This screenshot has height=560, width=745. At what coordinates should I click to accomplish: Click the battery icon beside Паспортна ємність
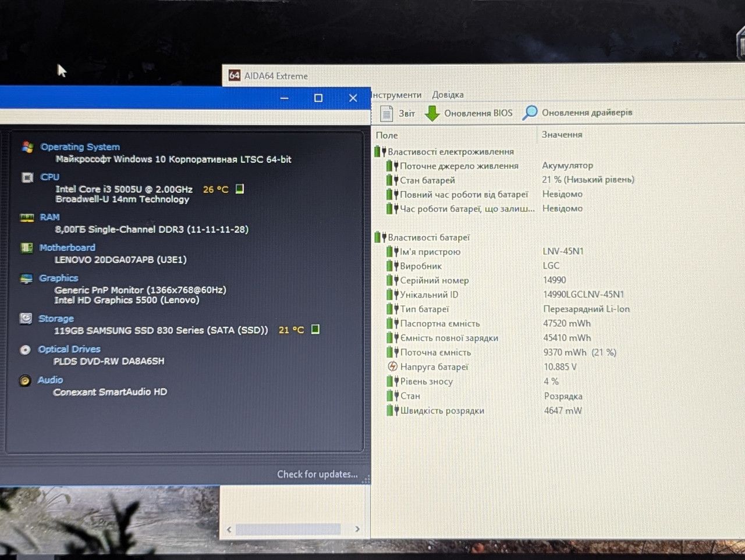point(392,323)
